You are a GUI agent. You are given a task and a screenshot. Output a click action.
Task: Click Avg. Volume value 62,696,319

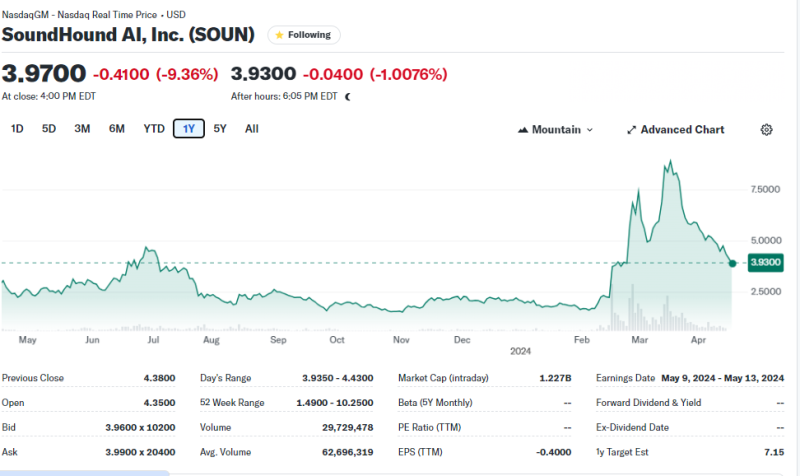point(347,452)
